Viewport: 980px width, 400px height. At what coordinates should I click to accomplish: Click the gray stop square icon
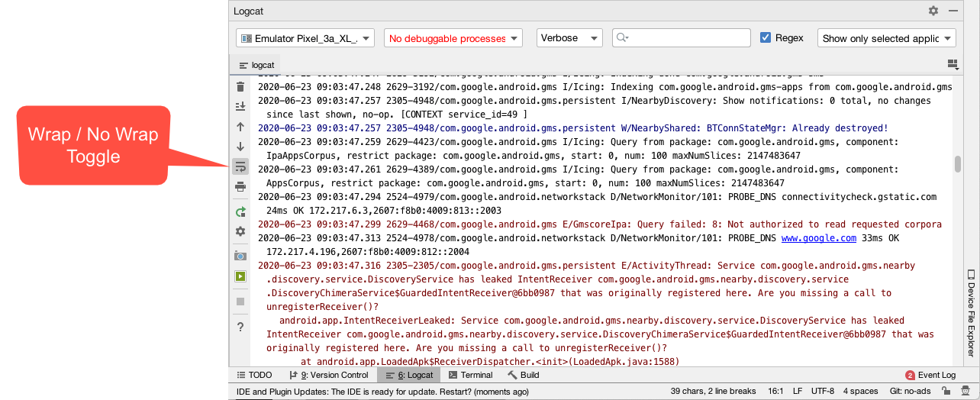pyautogui.click(x=240, y=302)
